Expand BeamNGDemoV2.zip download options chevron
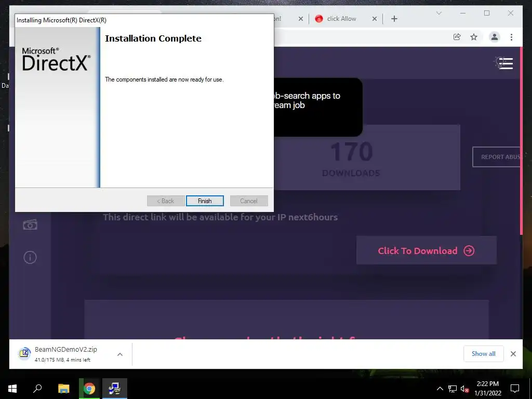This screenshot has height=399, width=532. coord(120,354)
